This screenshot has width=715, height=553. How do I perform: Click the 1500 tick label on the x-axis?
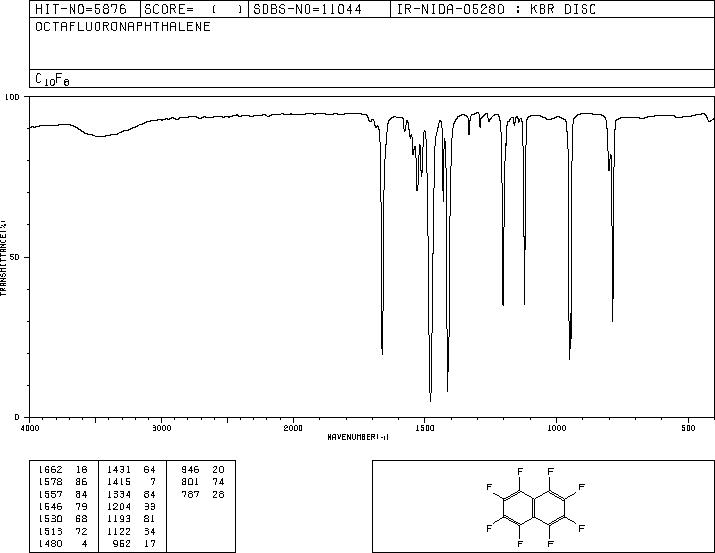pos(425,428)
